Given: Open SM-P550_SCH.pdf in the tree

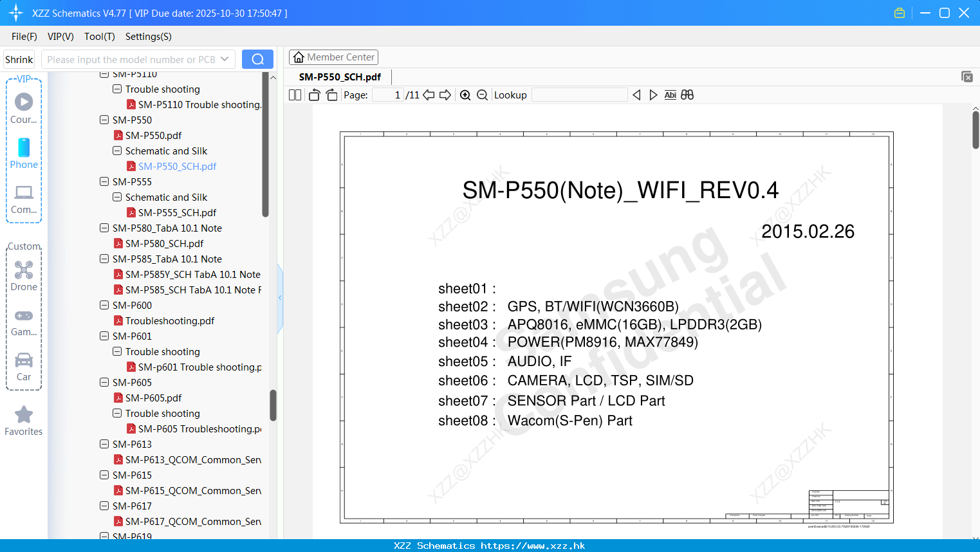Looking at the screenshot, I should point(177,166).
